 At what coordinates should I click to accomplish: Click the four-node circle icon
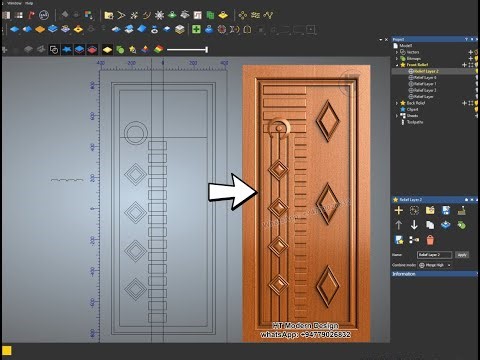click(x=243, y=15)
